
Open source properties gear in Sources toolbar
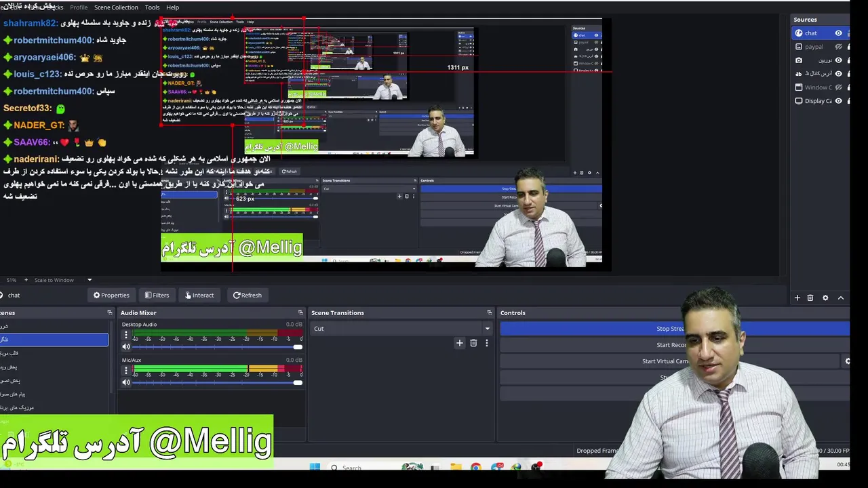825,298
